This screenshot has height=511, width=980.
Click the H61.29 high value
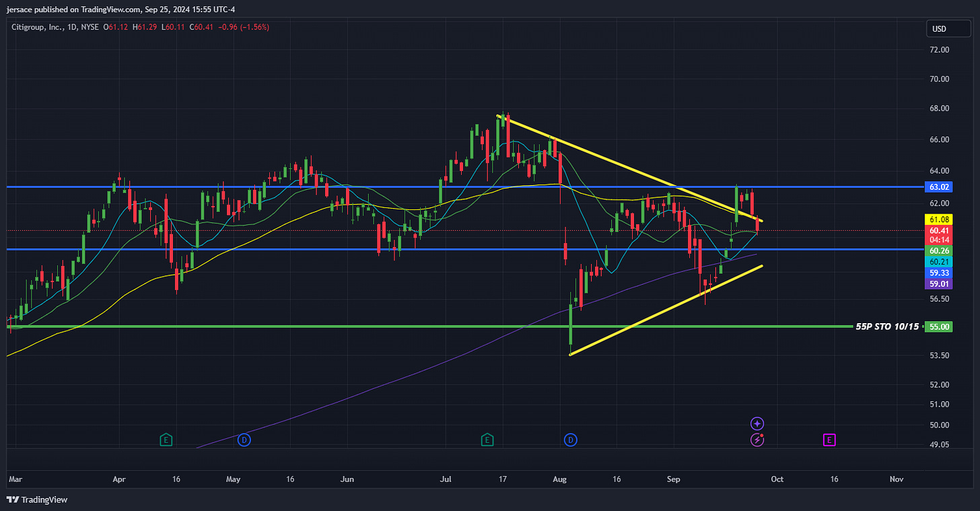coord(145,27)
